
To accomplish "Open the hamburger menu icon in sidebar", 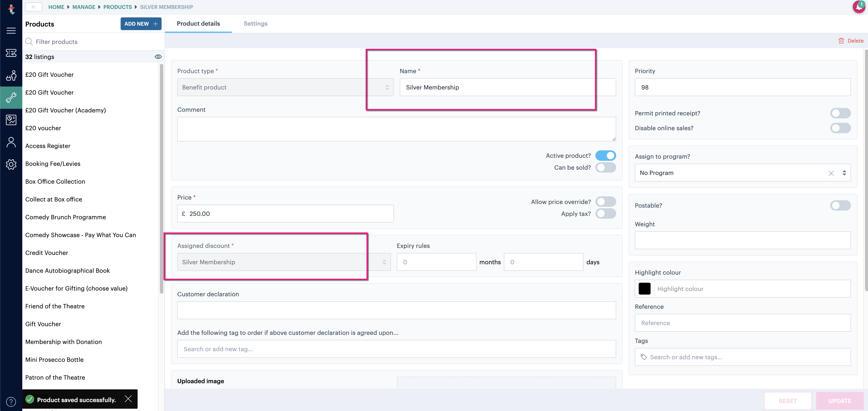I will point(11,31).
